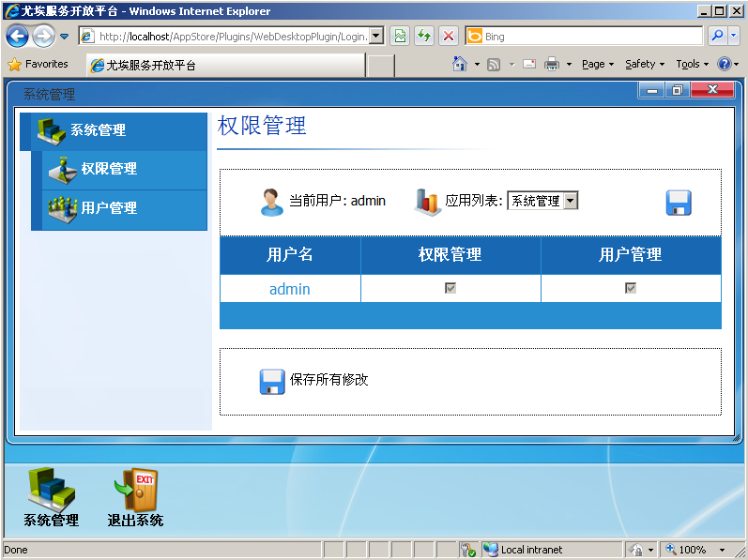This screenshot has width=748, height=560.
Task: Click the Print icon
Action: (552, 64)
